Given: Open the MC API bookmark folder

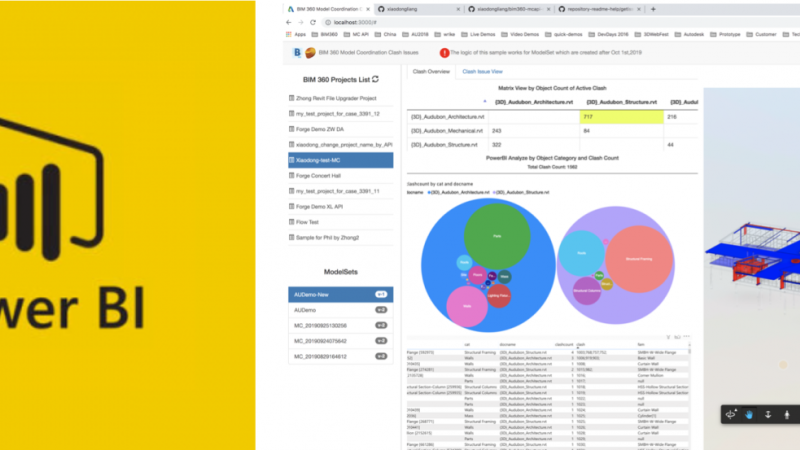Looking at the screenshot, I should pyautogui.click(x=356, y=34).
